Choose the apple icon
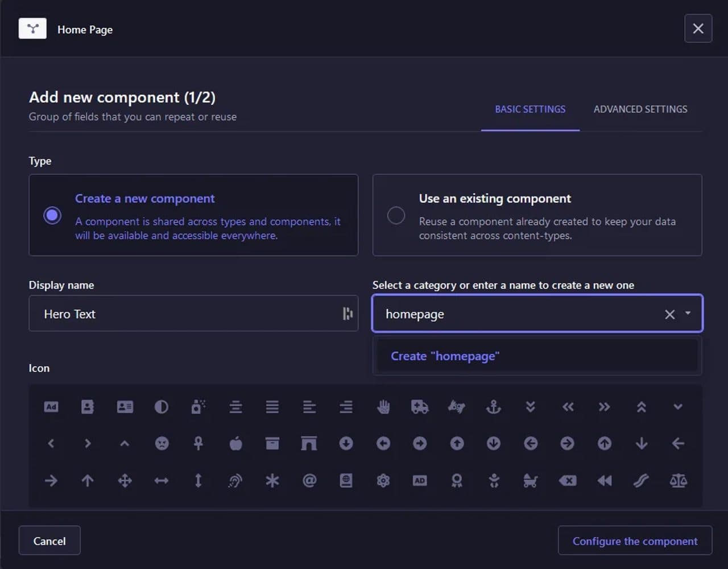Image resolution: width=728 pixels, height=569 pixels. click(x=235, y=444)
